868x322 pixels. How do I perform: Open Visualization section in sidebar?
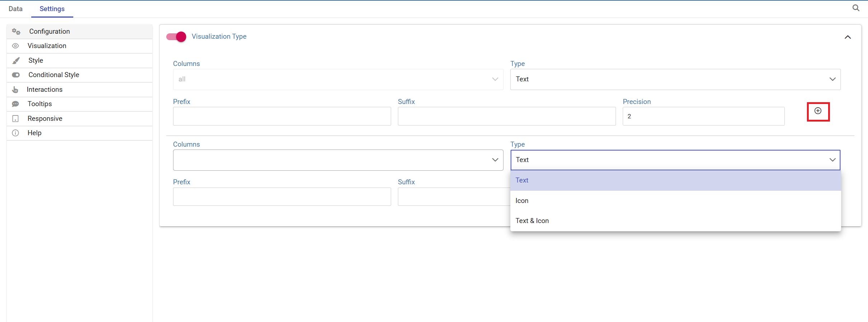coord(79,46)
